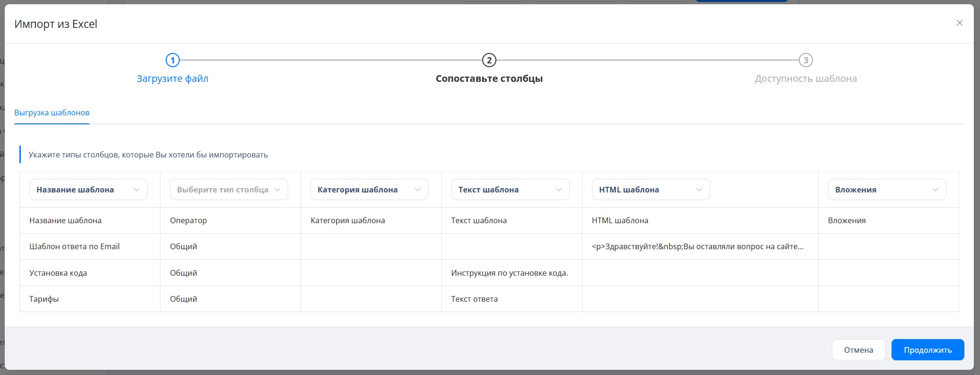Click the 'Шаблон ответа по Email' cell
This screenshot has width=980, height=375.
(x=75, y=246)
